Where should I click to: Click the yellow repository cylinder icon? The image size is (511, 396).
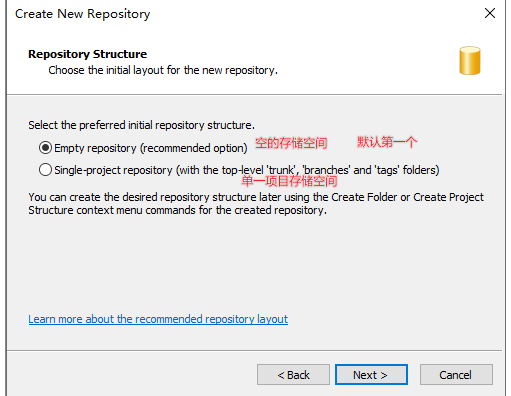[x=470, y=60]
